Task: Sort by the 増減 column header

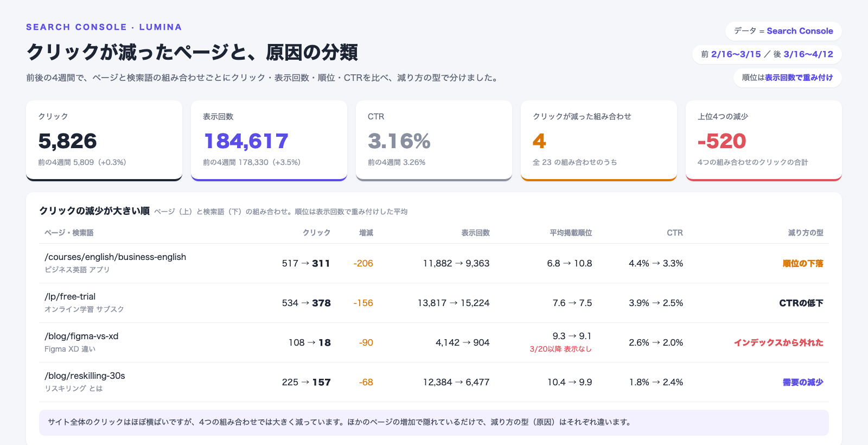Action: point(366,233)
